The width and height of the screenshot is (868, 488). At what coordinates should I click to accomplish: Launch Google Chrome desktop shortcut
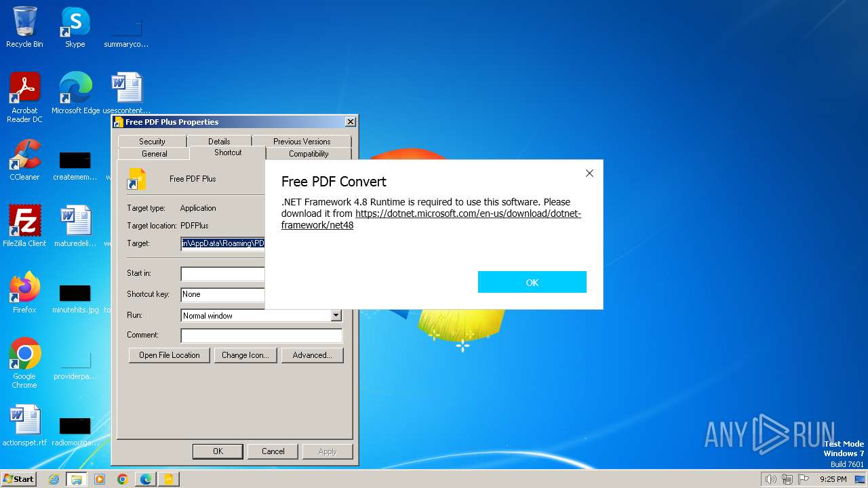(x=24, y=363)
